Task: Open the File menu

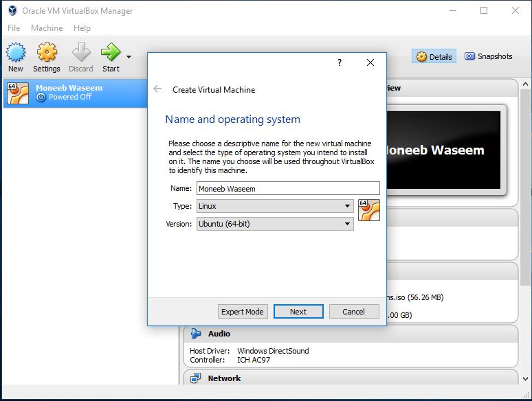Action: click(x=14, y=27)
